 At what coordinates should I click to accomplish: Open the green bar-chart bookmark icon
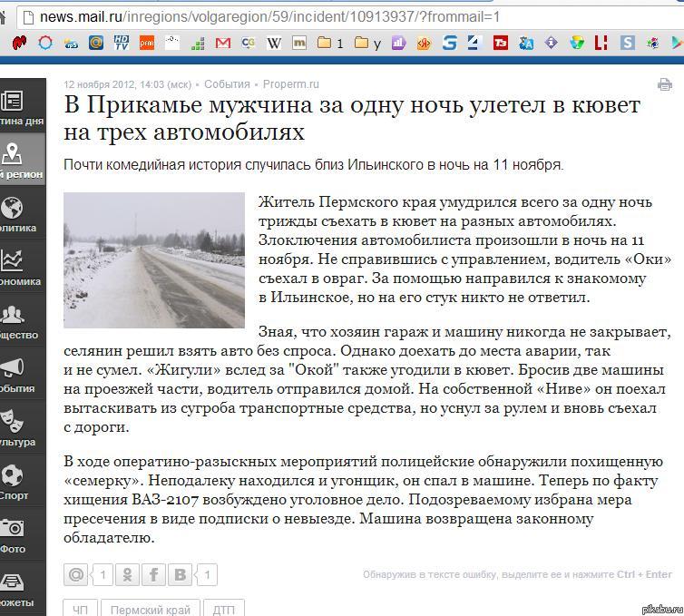[198, 44]
